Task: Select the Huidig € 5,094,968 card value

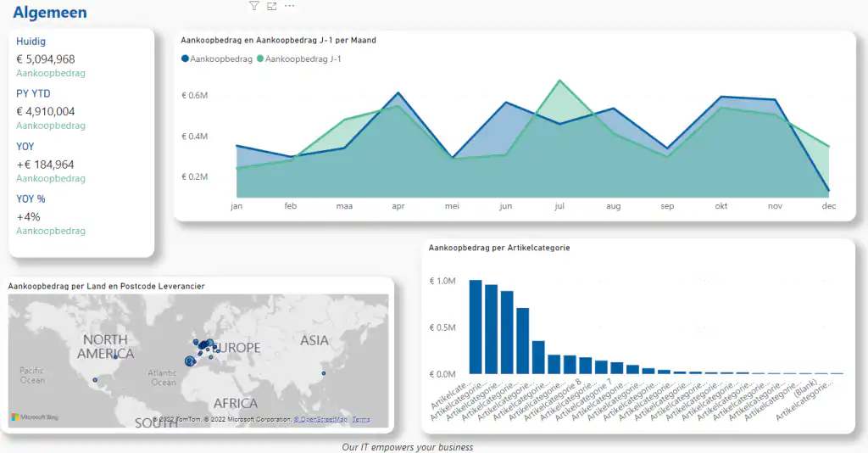Action: click(x=46, y=59)
